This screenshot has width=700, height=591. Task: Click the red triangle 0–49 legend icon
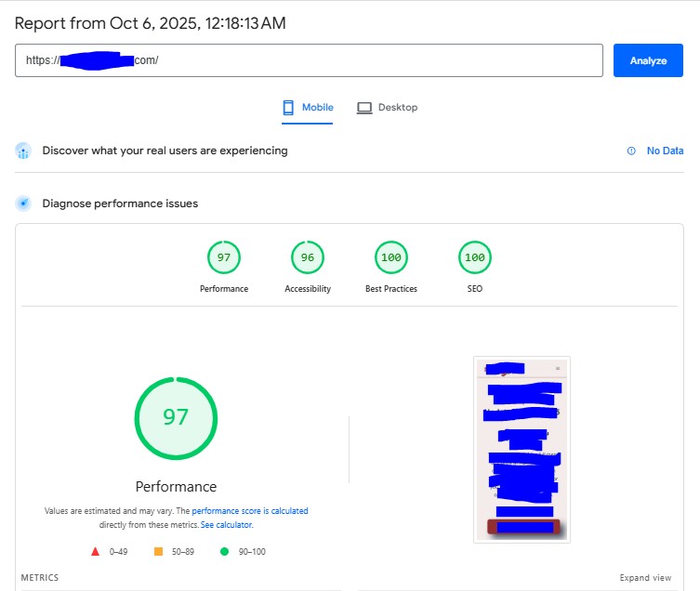point(95,551)
